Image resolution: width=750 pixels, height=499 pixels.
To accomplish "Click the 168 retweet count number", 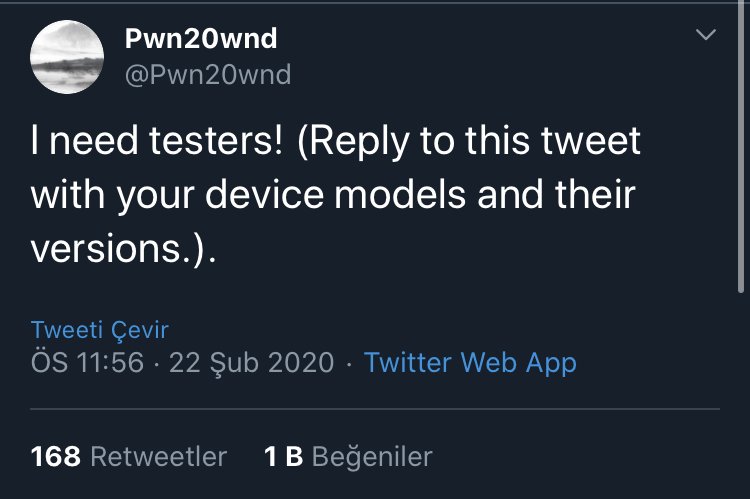I will pyautogui.click(x=56, y=457).
